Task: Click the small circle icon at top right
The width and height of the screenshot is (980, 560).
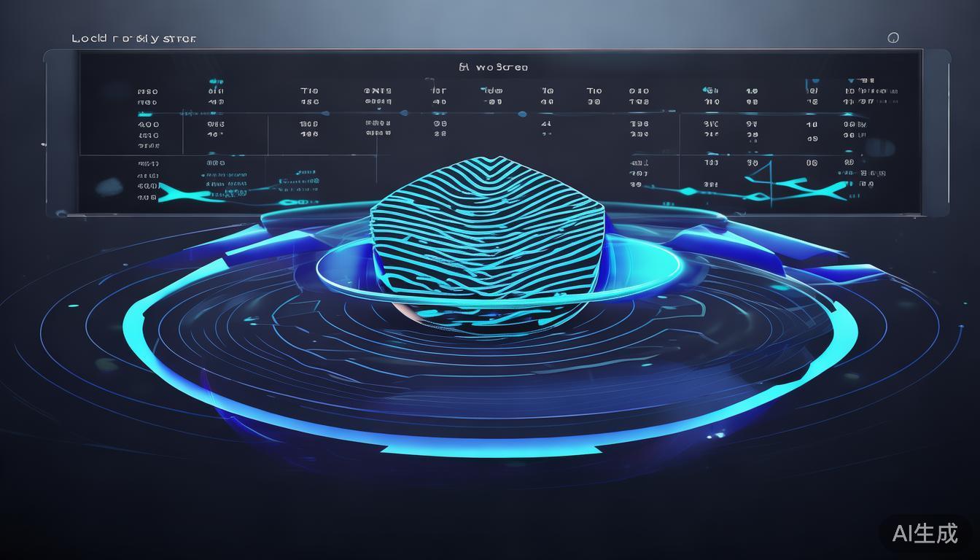Action: [893, 38]
